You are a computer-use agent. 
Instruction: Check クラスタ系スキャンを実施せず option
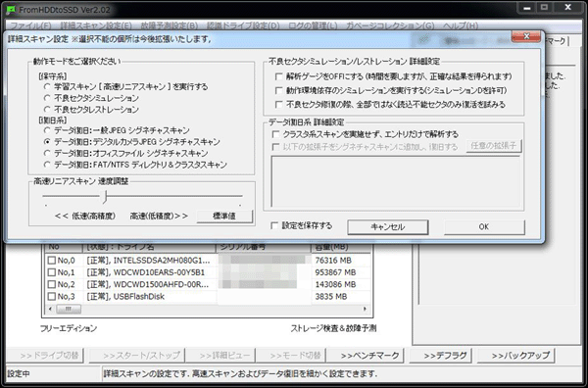(275, 134)
